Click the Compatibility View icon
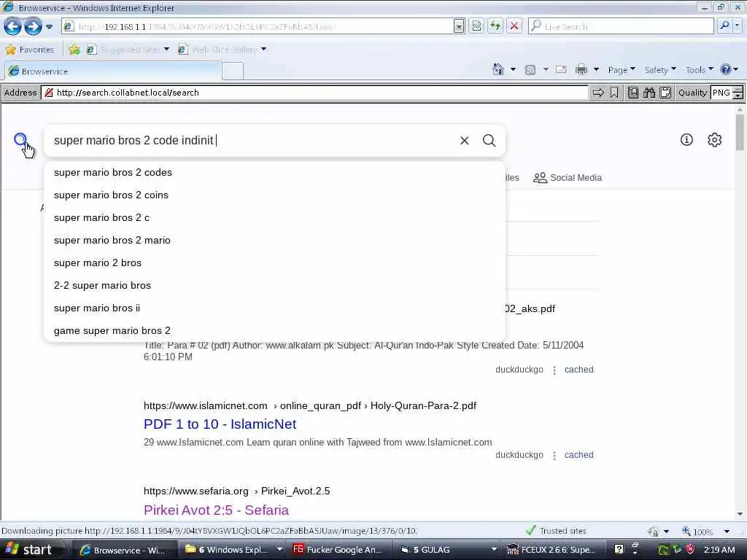 (476, 26)
